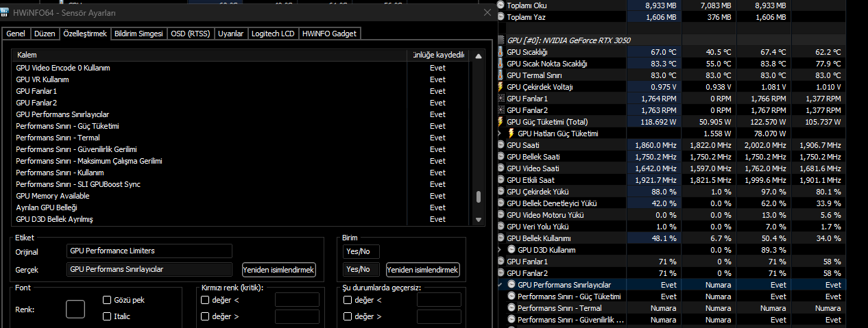Viewport: 868px width, 328px height.
Task: Check 'değer <' under Kırmızı renk (kritik)
Action: point(205,300)
